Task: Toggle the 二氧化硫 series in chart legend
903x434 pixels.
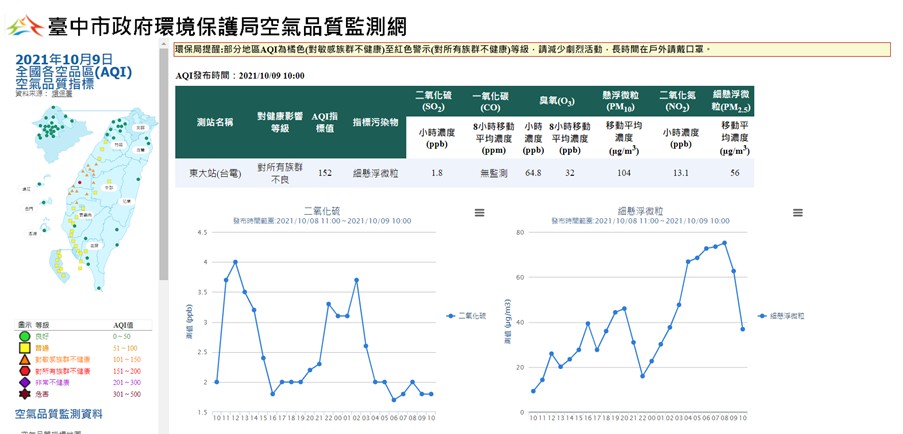Action: coord(466,316)
